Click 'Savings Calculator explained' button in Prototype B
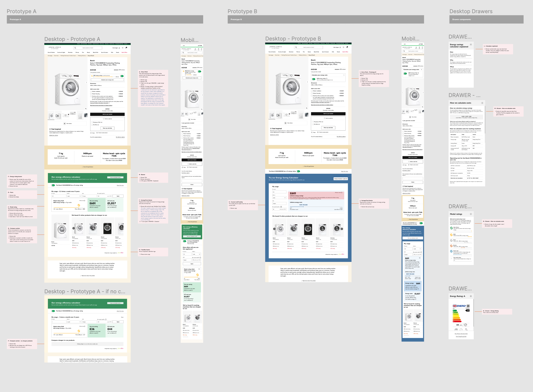Image resolution: width=533 pixels, height=392 pixels. (x=341, y=179)
